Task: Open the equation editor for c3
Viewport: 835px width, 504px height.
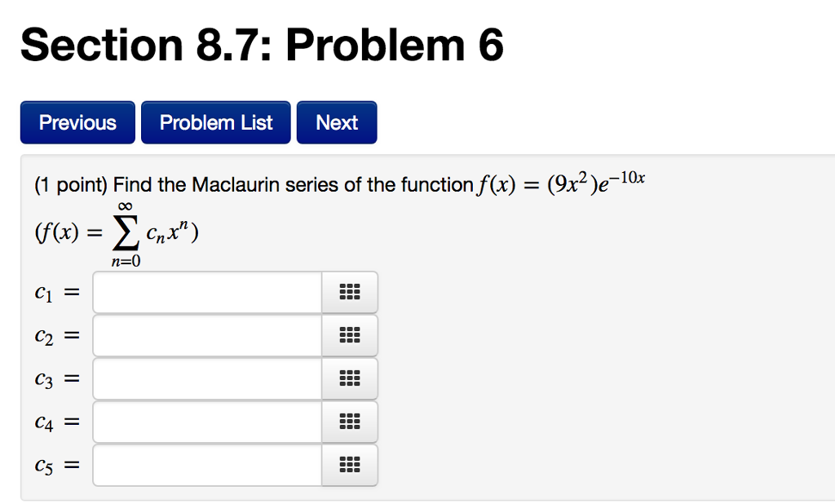Action: (350, 378)
